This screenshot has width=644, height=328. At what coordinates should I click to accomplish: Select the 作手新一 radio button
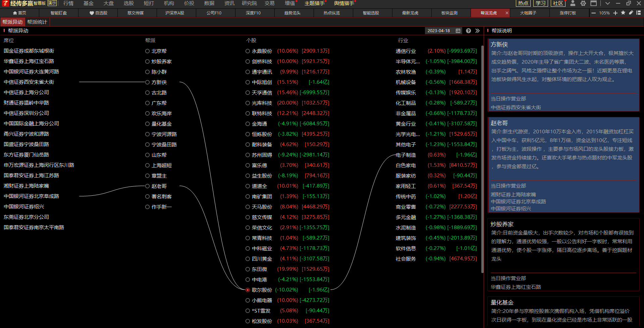(147, 207)
